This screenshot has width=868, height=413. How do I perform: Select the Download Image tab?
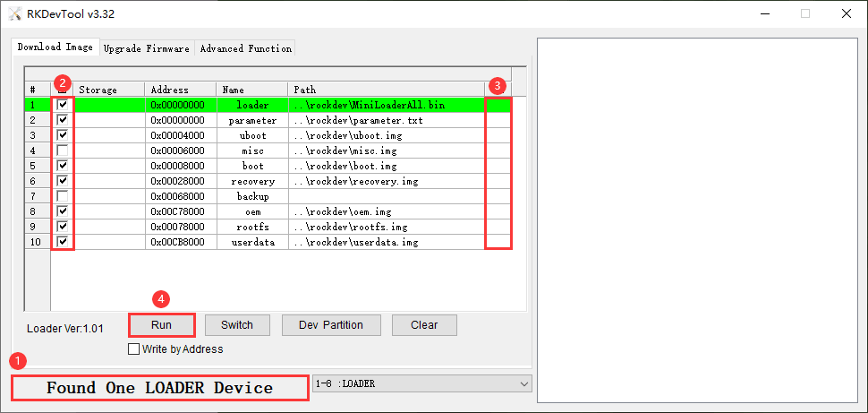click(55, 47)
